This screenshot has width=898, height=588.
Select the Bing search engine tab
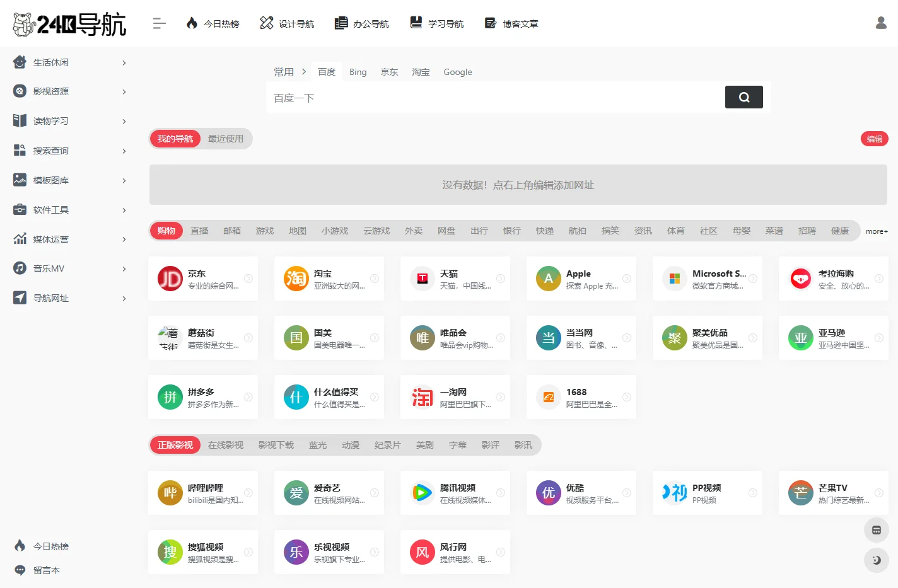(x=358, y=72)
